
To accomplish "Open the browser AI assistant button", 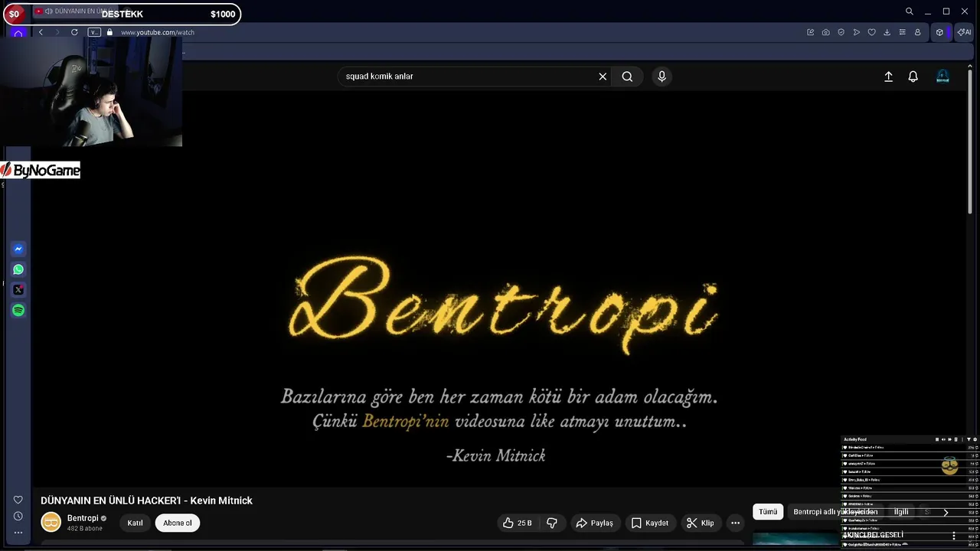I will tap(964, 32).
